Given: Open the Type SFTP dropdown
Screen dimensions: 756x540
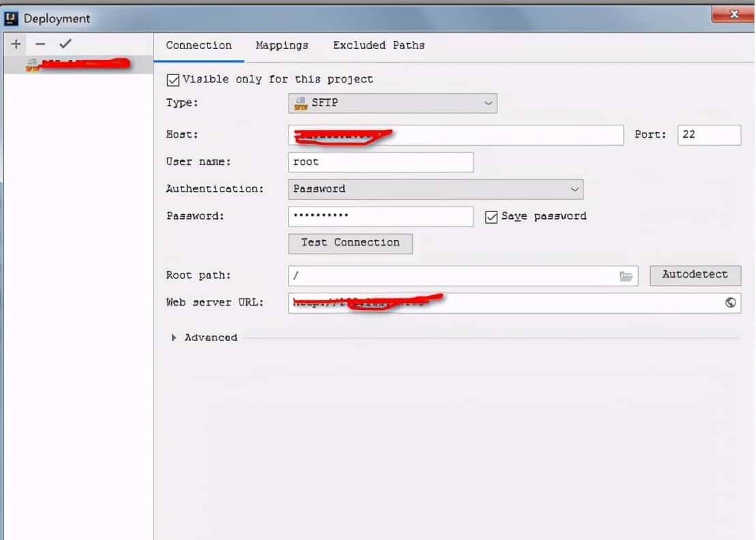Looking at the screenshot, I should [x=392, y=103].
